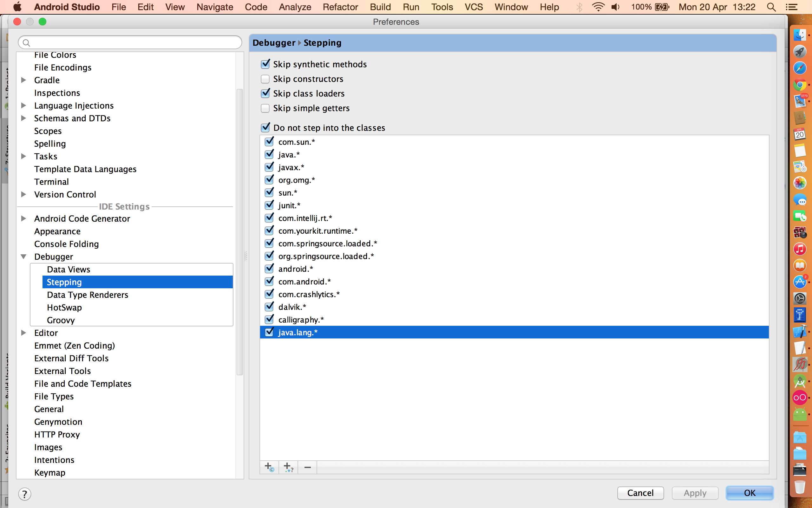Open System Preferences from the Dock

tap(800, 298)
